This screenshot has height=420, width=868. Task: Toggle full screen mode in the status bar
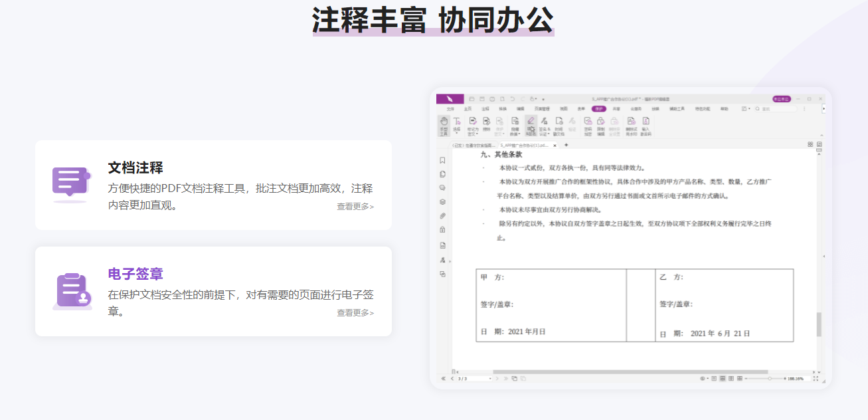pyautogui.click(x=816, y=379)
